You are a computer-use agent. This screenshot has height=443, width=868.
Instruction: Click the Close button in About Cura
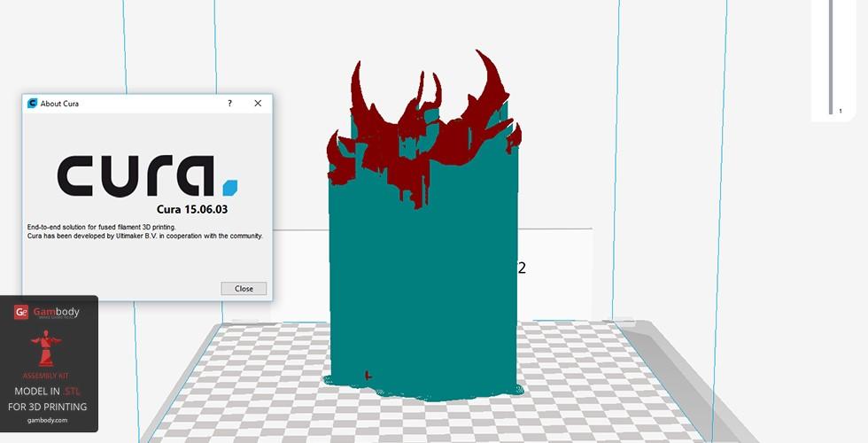point(244,289)
